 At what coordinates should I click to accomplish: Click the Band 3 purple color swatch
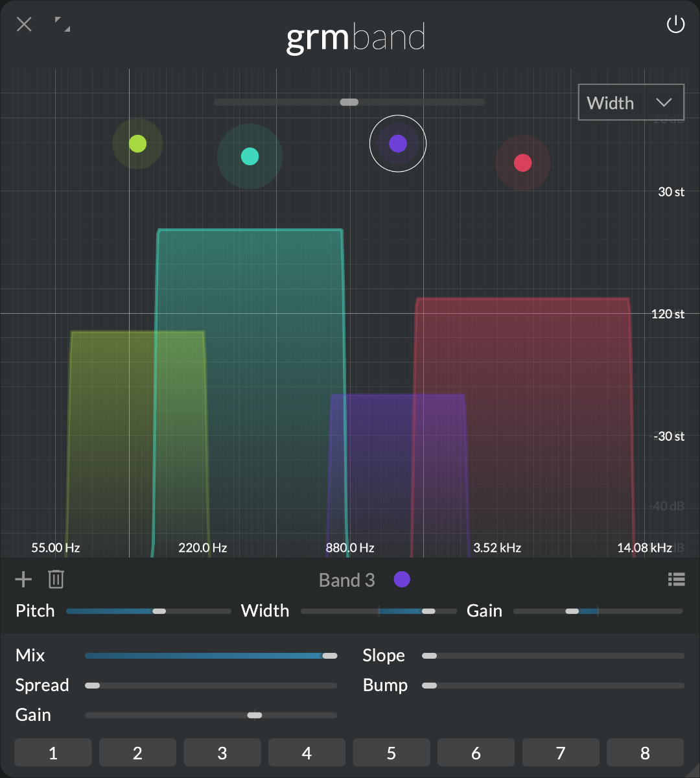[402, 580]
